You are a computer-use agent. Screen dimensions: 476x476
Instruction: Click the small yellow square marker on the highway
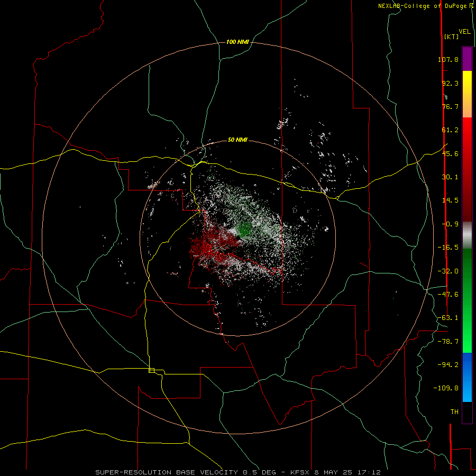point(151,370)
